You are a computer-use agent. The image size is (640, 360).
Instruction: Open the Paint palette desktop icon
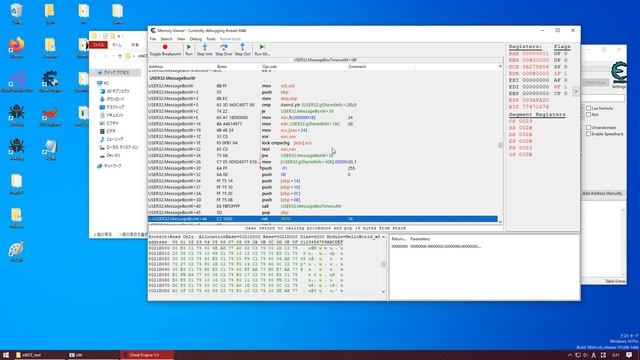point(16,251)
